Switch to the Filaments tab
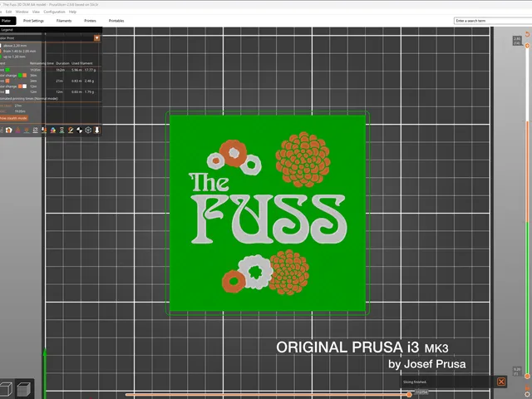Image resolution: width=532 pixels, height=399 pixels. click(64, 21)
